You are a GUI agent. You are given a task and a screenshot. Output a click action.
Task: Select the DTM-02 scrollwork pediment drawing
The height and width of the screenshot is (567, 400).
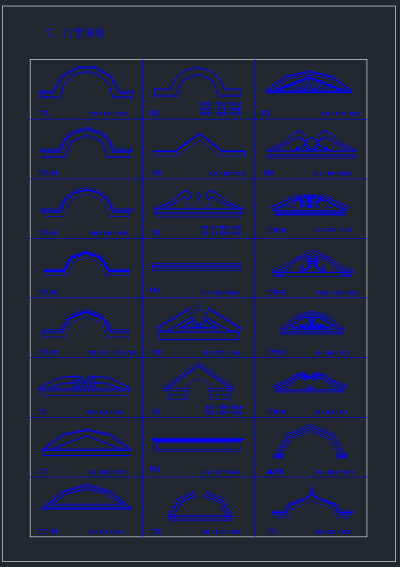point(312,264)
